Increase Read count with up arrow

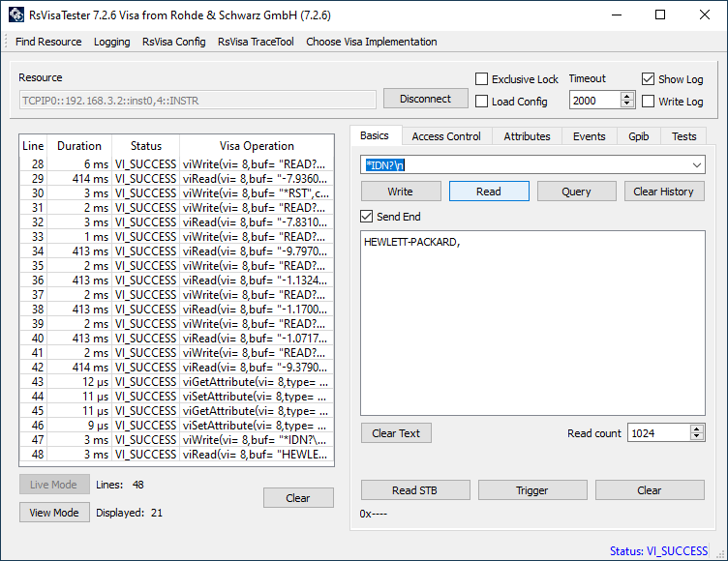pos(696,428)
